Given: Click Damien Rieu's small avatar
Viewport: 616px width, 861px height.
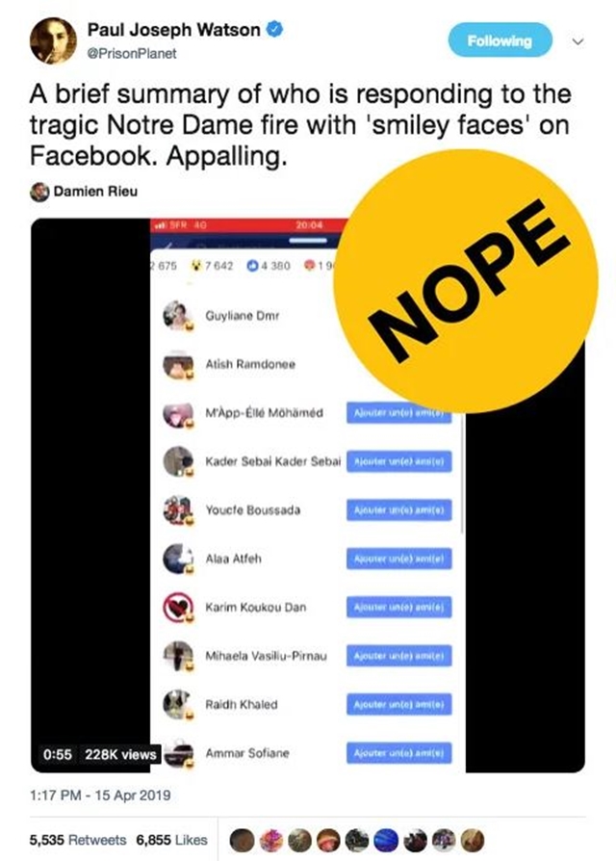Looking at the screenshot, I should pos(38,192).
